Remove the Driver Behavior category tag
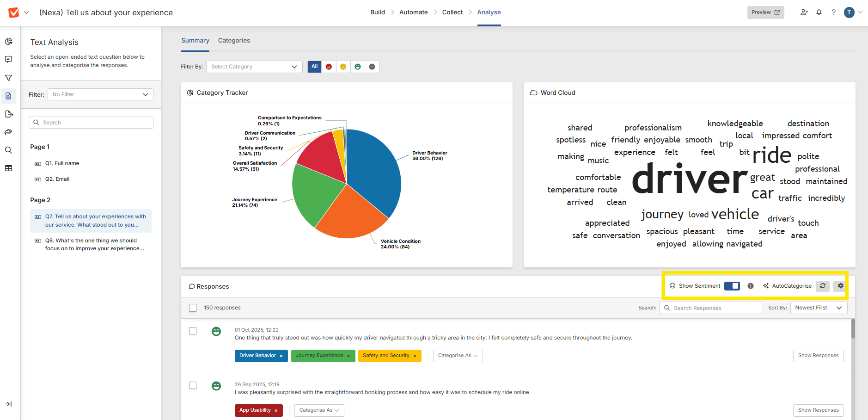This screenshot has height=420, width=868. click(281, 356)
